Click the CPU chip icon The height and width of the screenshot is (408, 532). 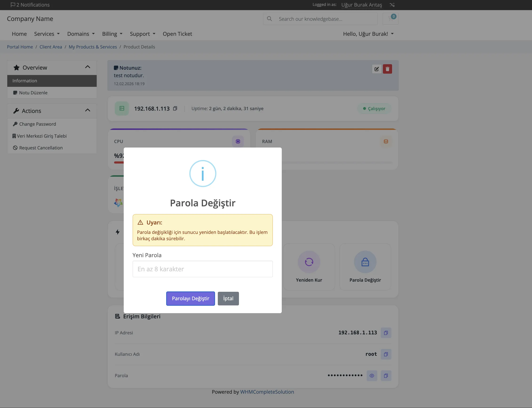[x=238, y=141]
